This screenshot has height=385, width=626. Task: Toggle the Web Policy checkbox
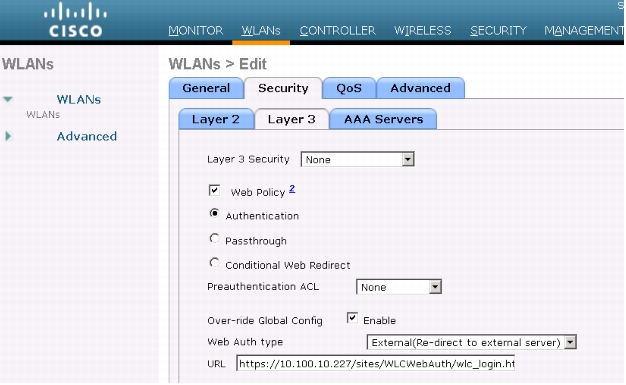point(214,190)
